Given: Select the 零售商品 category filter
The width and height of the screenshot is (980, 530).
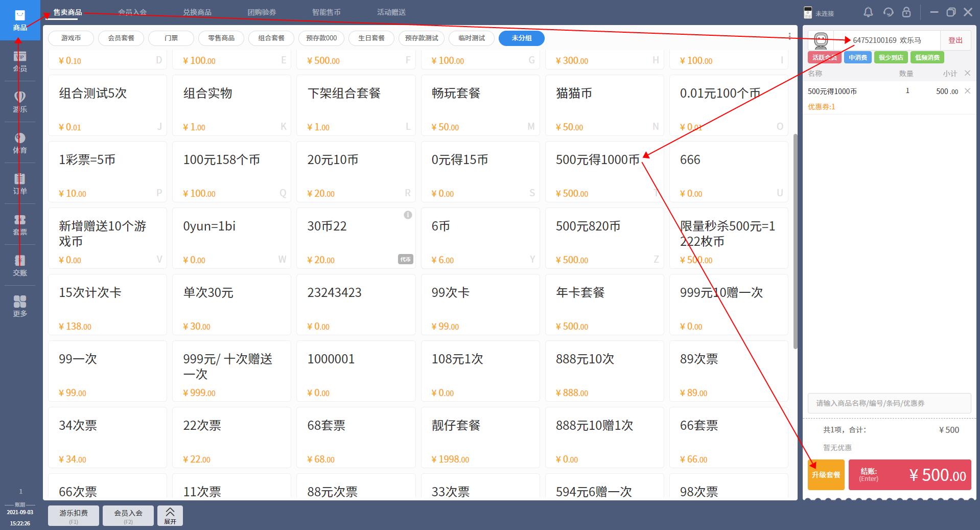Looking at the screenshot, I should pyautogui.click(x=221, y=38).
